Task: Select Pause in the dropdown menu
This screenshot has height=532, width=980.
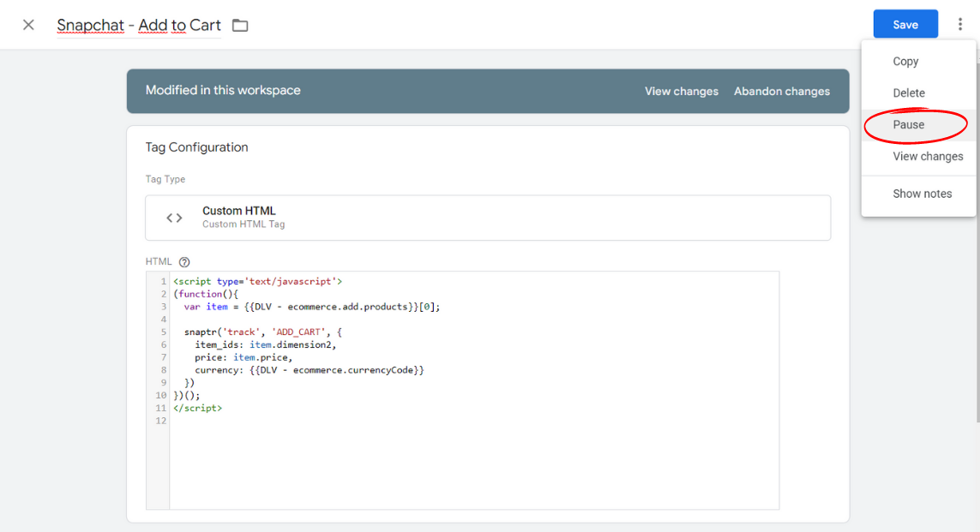Action: (x=908, y=125)
